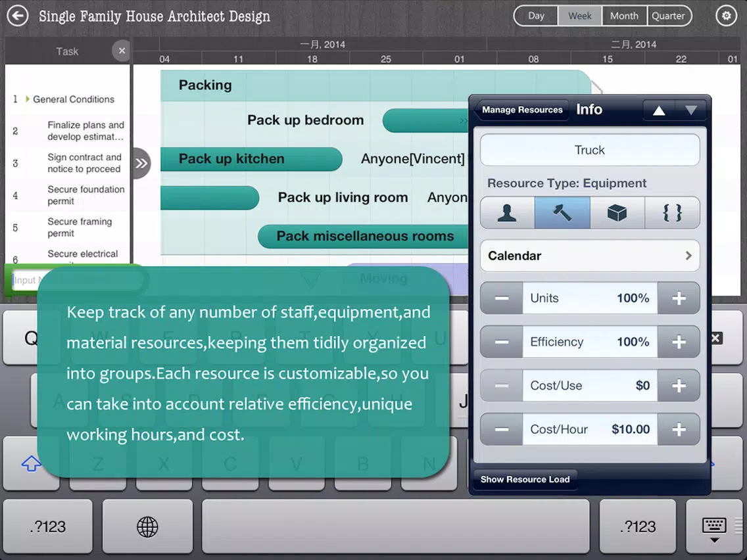The width and height of the screenshot is (747, 560).
Task: Click the Cost/Use $0 value
Action: [x=642, y=386]
